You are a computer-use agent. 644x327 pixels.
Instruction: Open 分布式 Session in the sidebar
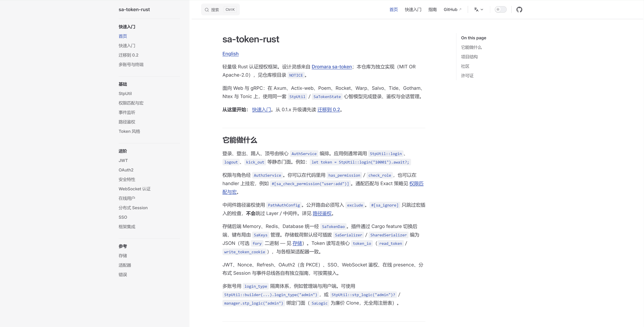point(133,208)
